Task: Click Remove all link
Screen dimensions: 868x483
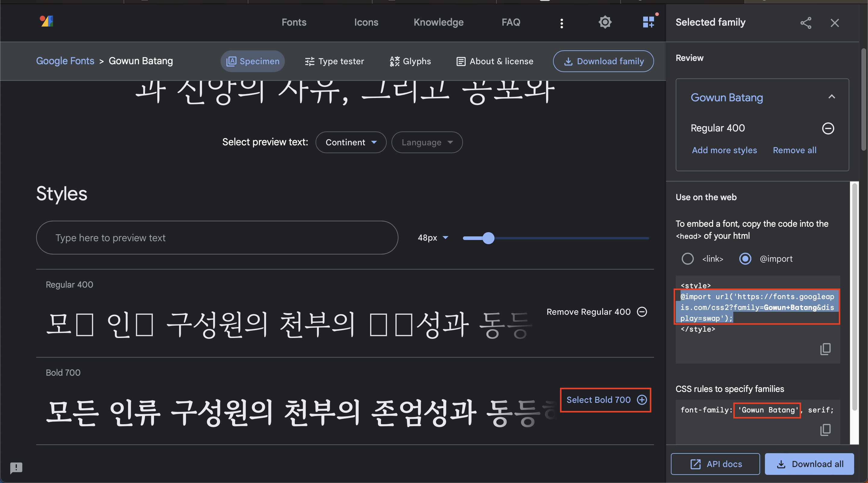Action: [794, 150]
